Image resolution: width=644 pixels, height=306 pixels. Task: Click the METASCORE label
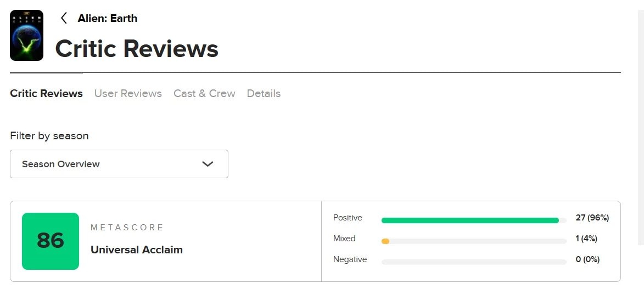(127, 228)
